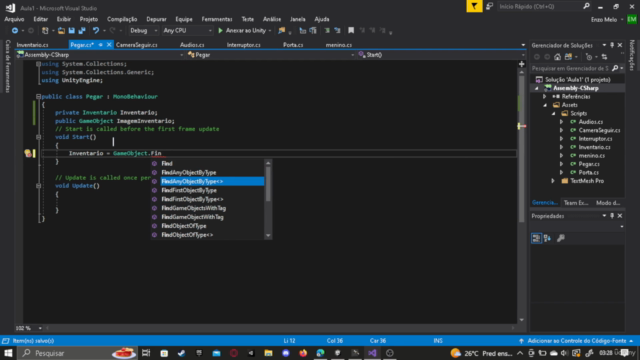Image resolution: width=640 pixels, height=360 pixels.
Task: Click the split editor plus icon above scrollbar
Action: pos(522,64)
